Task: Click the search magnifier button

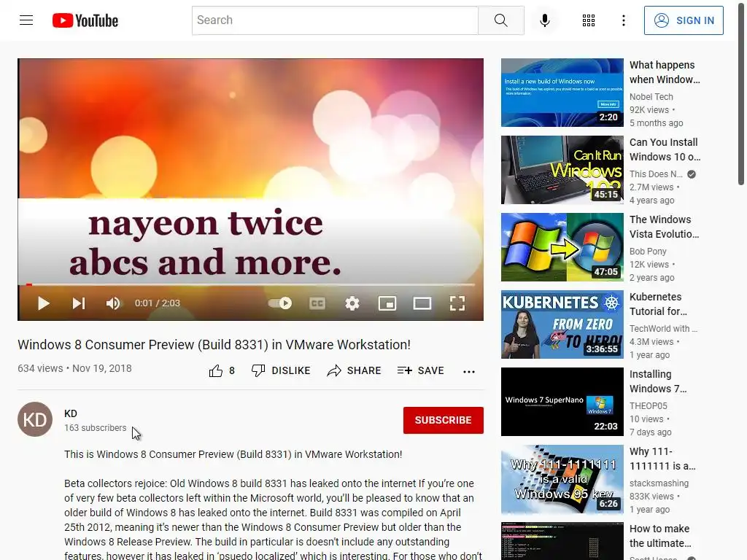Action: point(500,20)
